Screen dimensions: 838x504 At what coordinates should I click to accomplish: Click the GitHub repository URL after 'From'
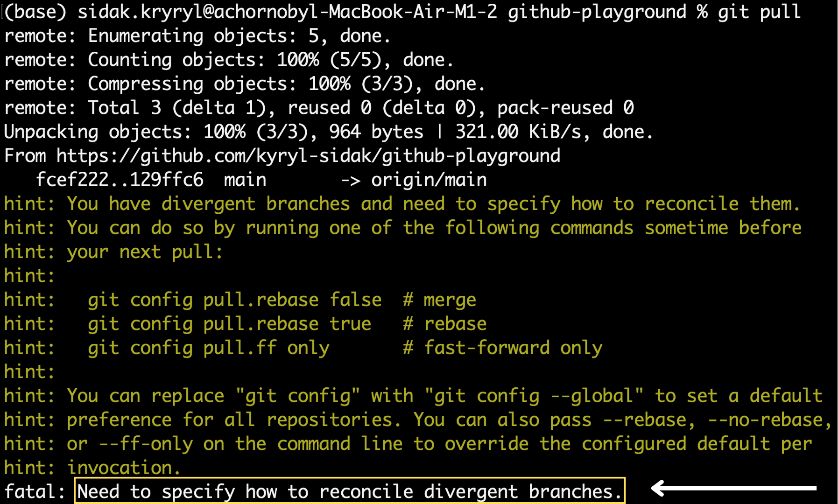click(x=308, y=156)
